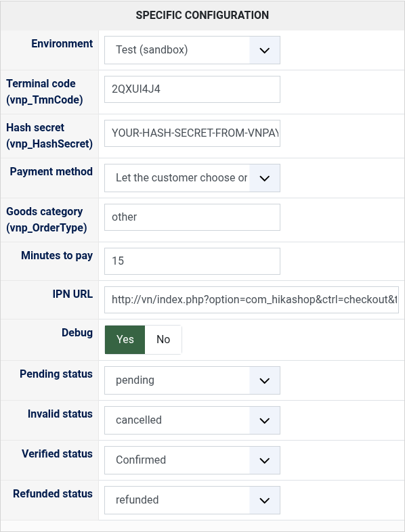This screenshot has height=532, width=405.
Task: Set Debug to No
Action: (163, 340)
